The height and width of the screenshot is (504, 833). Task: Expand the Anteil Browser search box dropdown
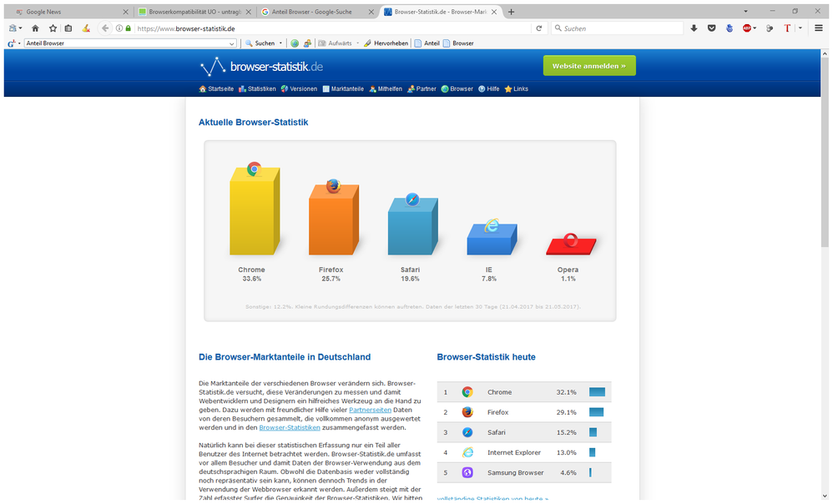tap(232, 43)
